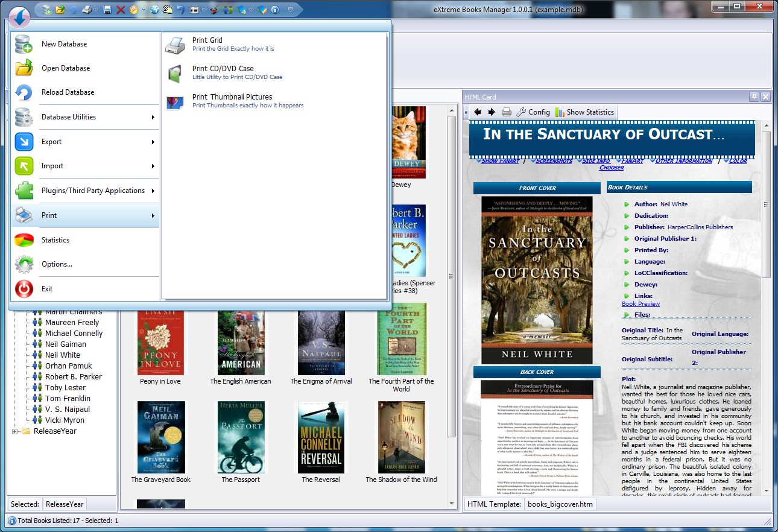
Task: Pin the HTML Card panel
Action: click(x=754, y=97)
